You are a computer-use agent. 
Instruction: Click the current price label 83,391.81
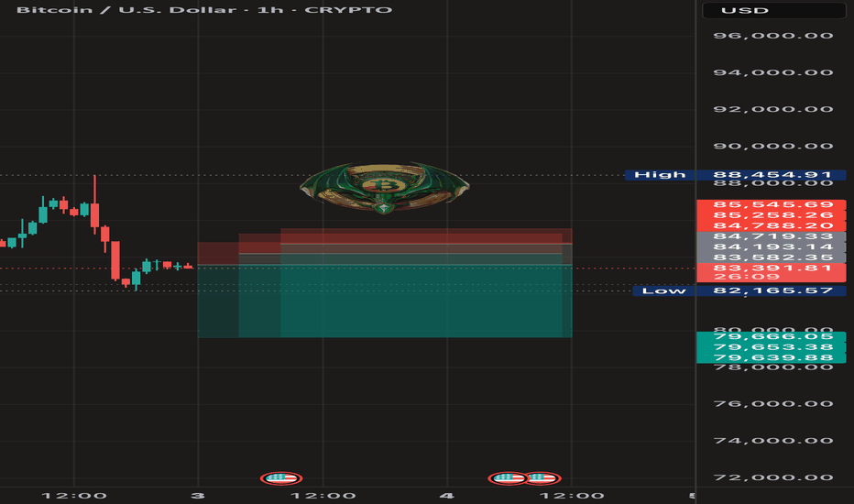(x=772, y=268)
